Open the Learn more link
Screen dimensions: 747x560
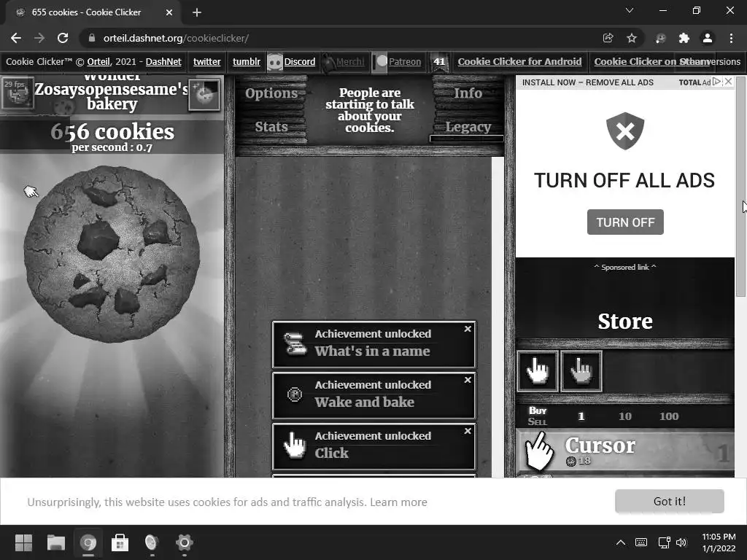[x=398, y=502]
